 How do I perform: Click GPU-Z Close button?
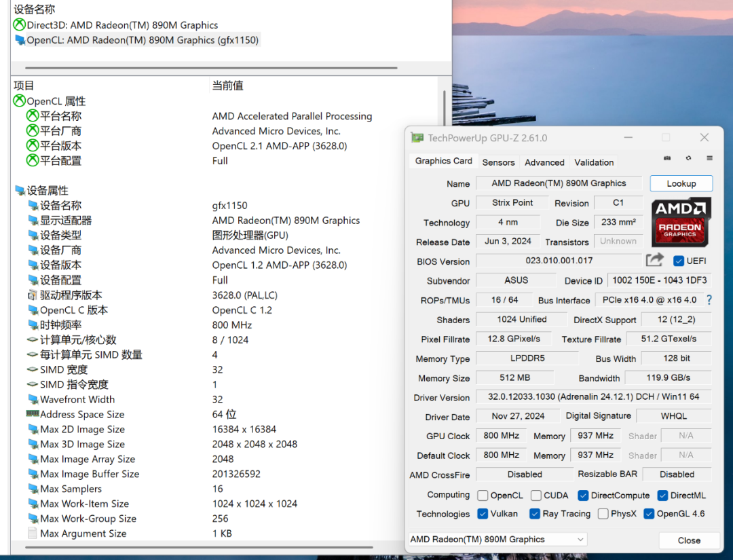689,540
